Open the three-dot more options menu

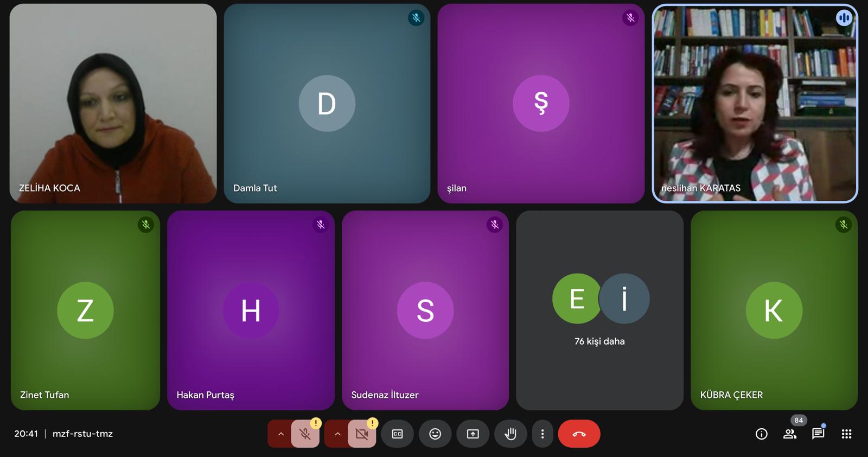coord(542,434)
